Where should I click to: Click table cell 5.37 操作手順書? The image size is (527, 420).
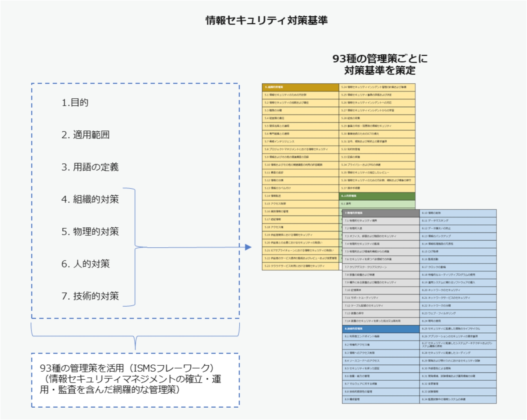tap(377, 188)
